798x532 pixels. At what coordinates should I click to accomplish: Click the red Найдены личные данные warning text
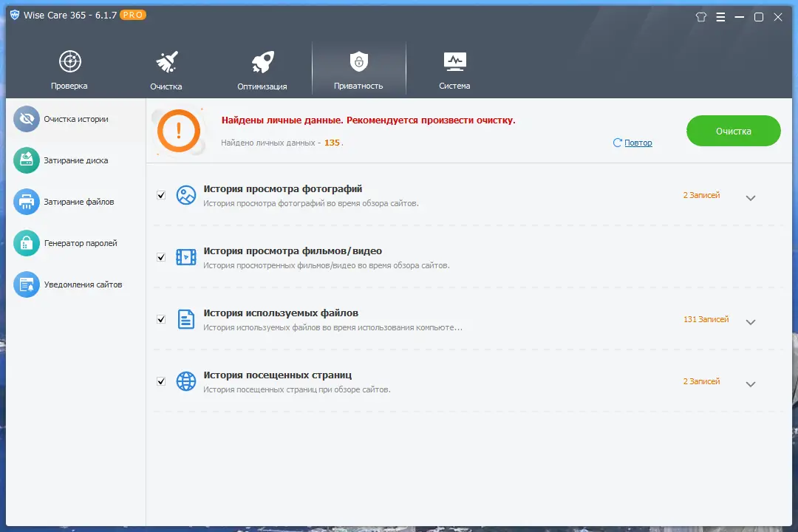click(x=369, y=120)
